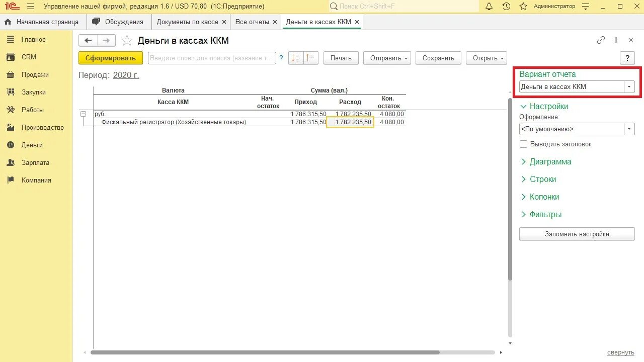Go back with the left arrow
Viewport: 644px width, 362px height.
tap(88, 41)
